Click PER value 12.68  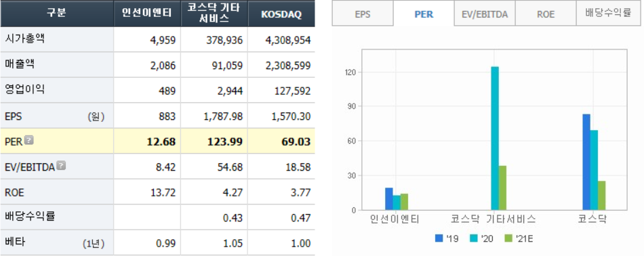click(x=161, y=142)
